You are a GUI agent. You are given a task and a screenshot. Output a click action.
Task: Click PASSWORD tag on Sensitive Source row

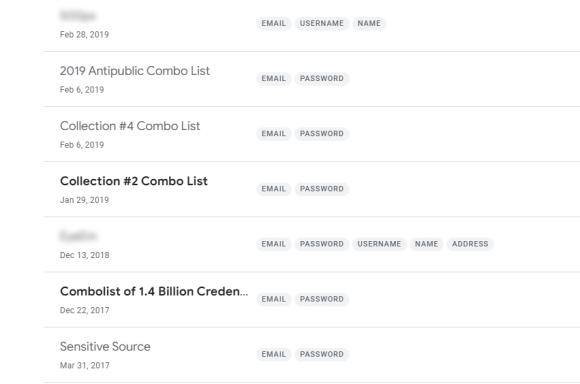coord(322,354)
